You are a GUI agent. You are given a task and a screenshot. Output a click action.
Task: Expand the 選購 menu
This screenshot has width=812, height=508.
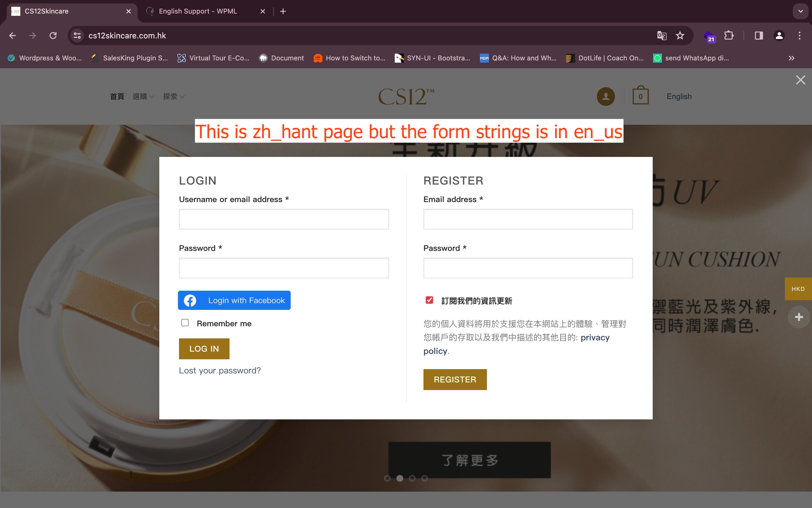(143, 97)
